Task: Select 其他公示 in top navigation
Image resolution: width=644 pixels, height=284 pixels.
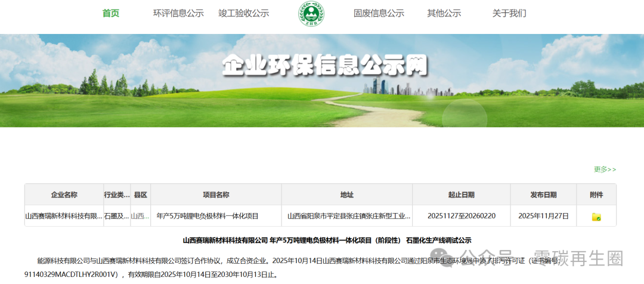Action: [444, 13]
